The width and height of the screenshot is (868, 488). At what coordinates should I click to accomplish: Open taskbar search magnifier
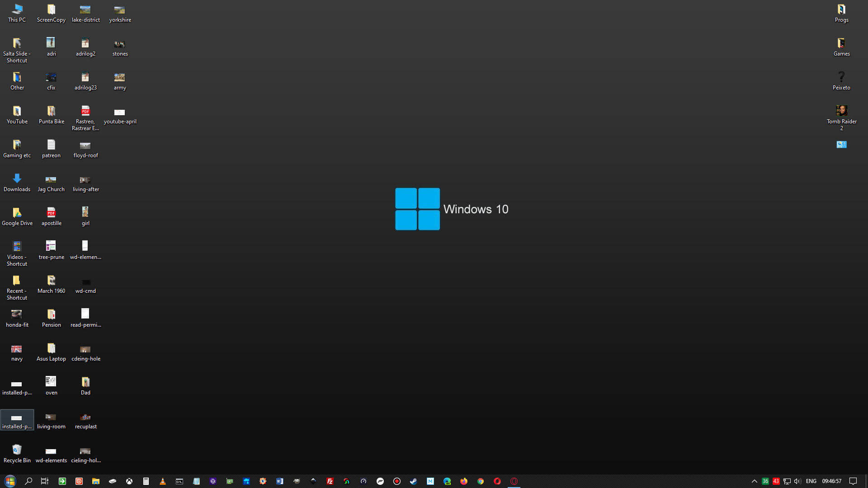click(28, 481)
